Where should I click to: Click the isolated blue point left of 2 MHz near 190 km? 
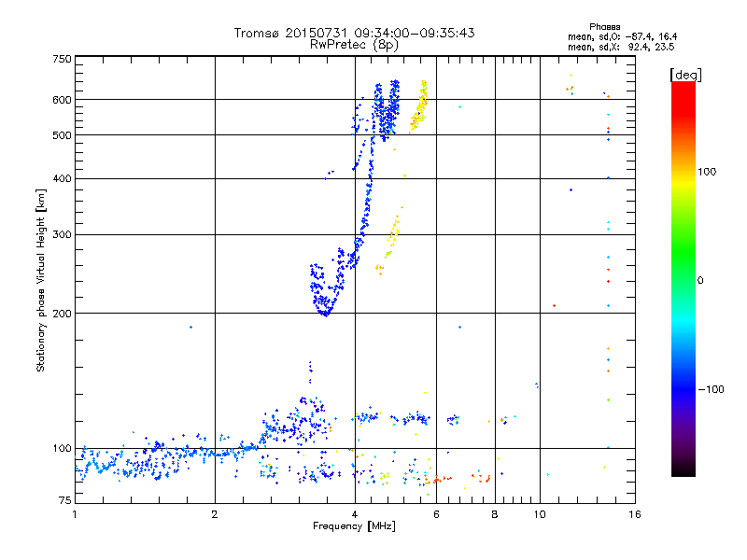coord(191,328)
